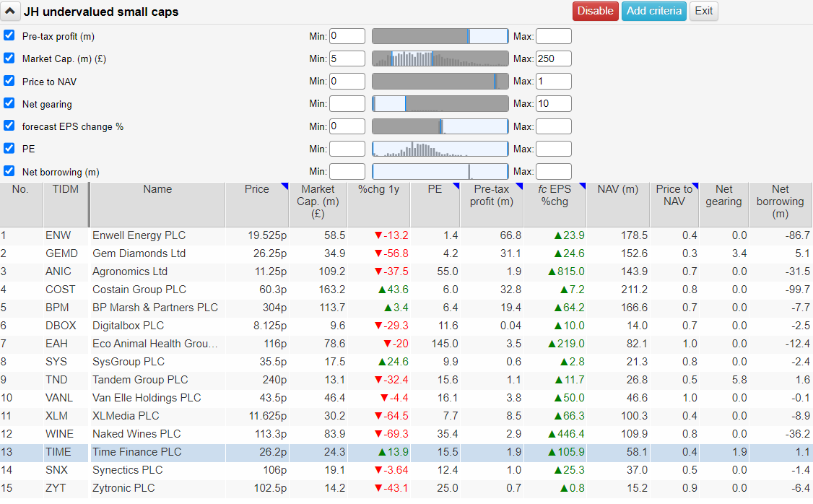Select SysGroup PLC row
813x504 pixels.
pyautogui.click(x=406, y=362)
